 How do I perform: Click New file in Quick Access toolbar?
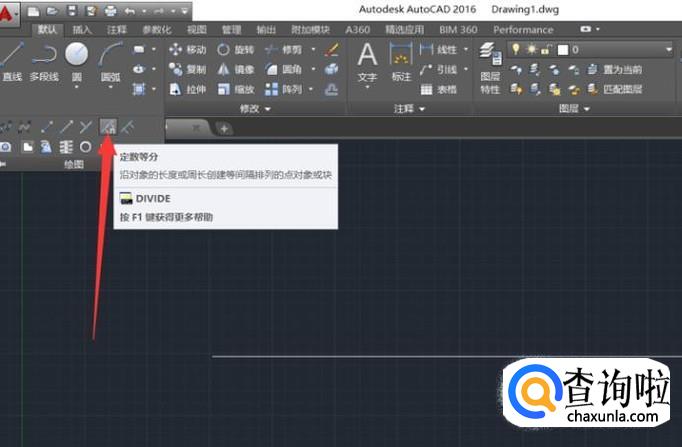pyautogui.click(x=33, y=11)
